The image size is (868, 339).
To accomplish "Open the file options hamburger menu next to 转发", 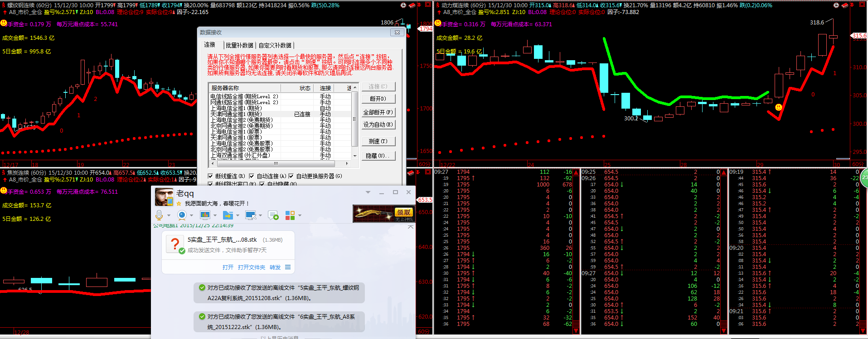I will (288, 267).
